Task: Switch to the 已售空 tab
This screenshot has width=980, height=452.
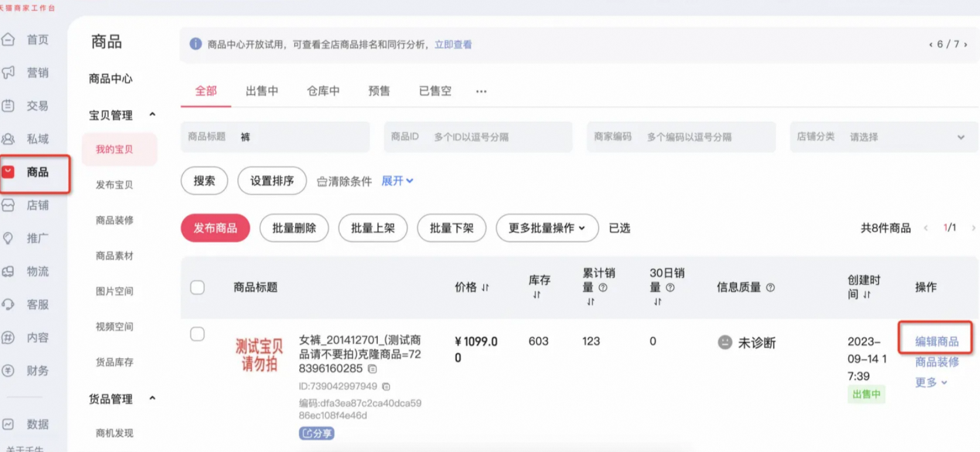Action: (x=435, y=91)
